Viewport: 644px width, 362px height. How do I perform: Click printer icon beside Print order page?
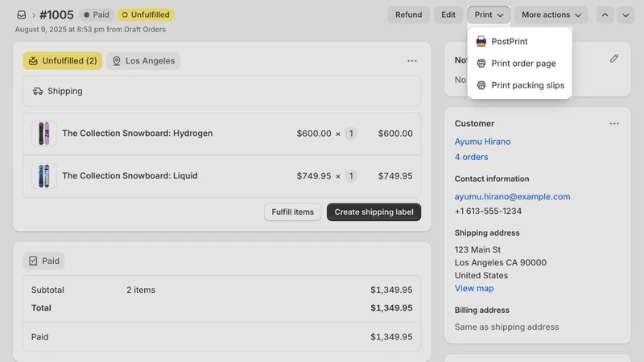[481, 64]
